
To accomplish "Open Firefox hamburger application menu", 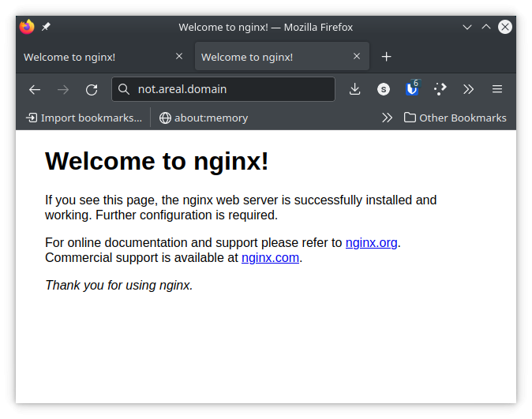I will coord(497,89).
